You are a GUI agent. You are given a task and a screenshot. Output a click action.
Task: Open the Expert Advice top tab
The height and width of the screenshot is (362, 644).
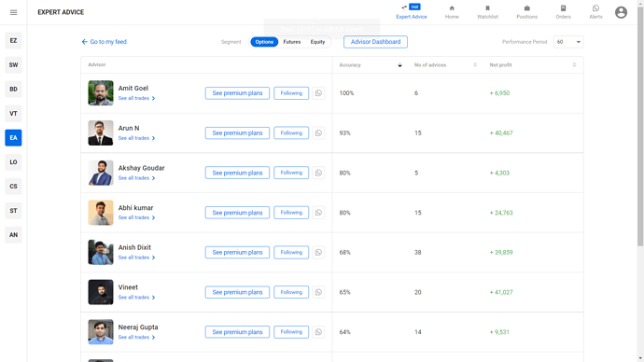[412, 12]
